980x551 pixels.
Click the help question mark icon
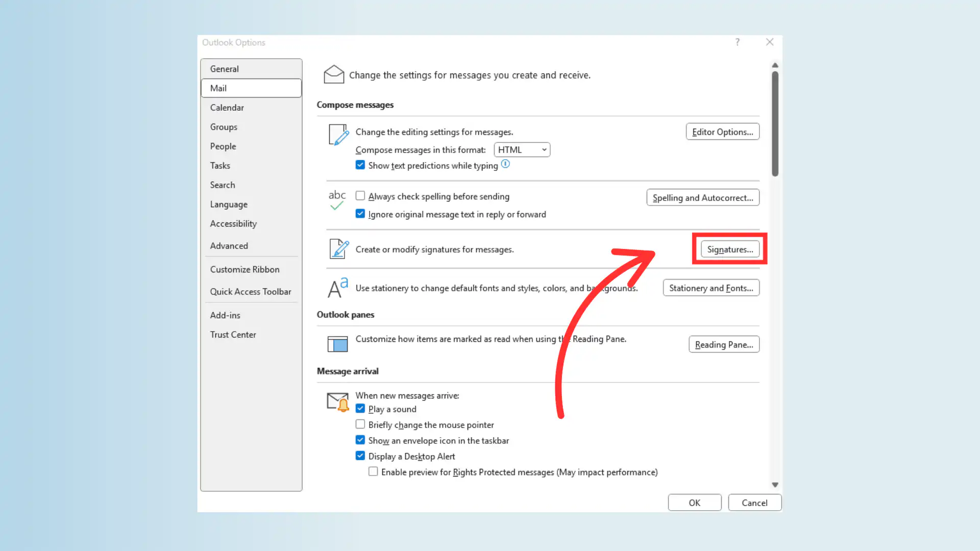point(737,42)
